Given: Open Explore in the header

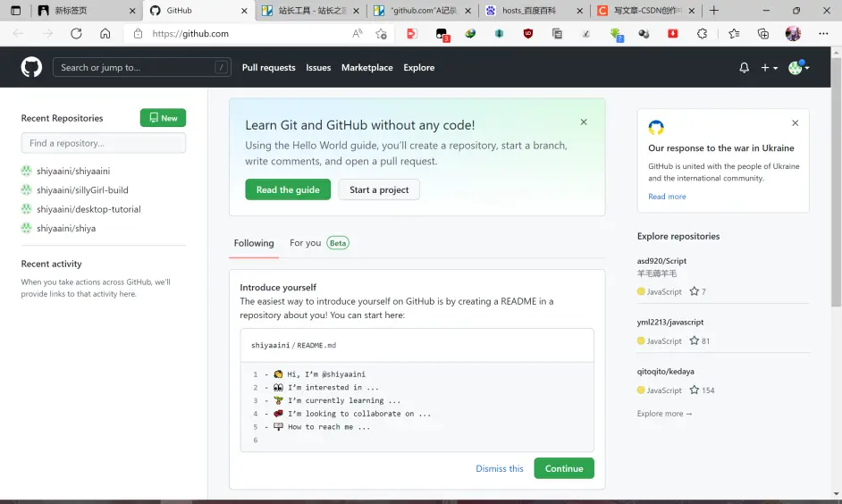Looking at the screenshot, I should 419,68.
